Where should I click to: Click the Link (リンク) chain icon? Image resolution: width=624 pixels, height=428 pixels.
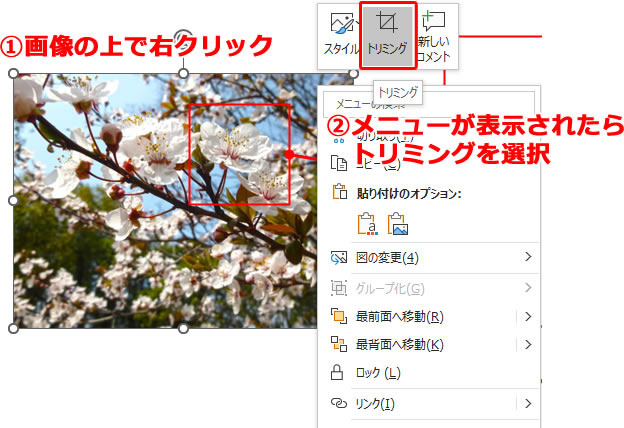pyautogui.click(x=338, y=404)
